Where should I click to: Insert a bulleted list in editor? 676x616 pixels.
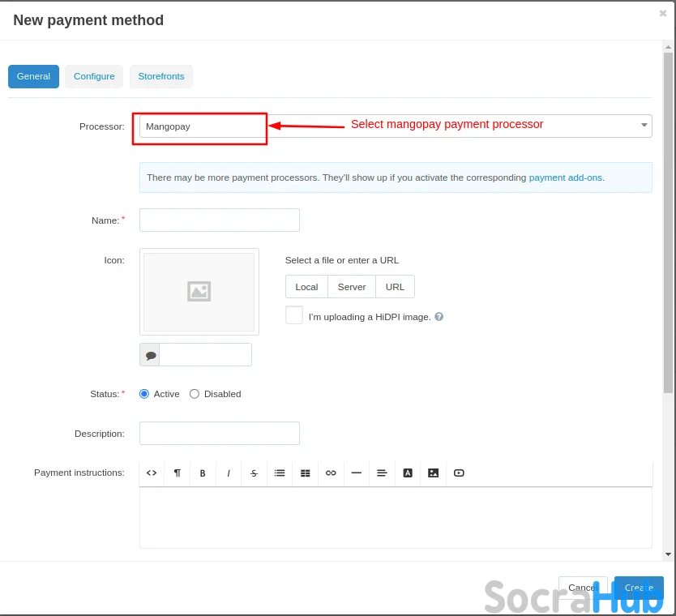[280, 473]
